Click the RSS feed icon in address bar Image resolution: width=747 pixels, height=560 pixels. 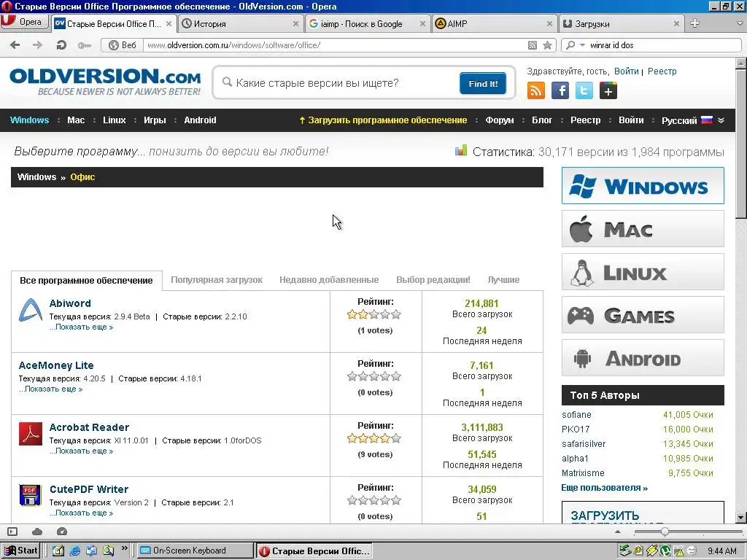(x=533, y=45)
